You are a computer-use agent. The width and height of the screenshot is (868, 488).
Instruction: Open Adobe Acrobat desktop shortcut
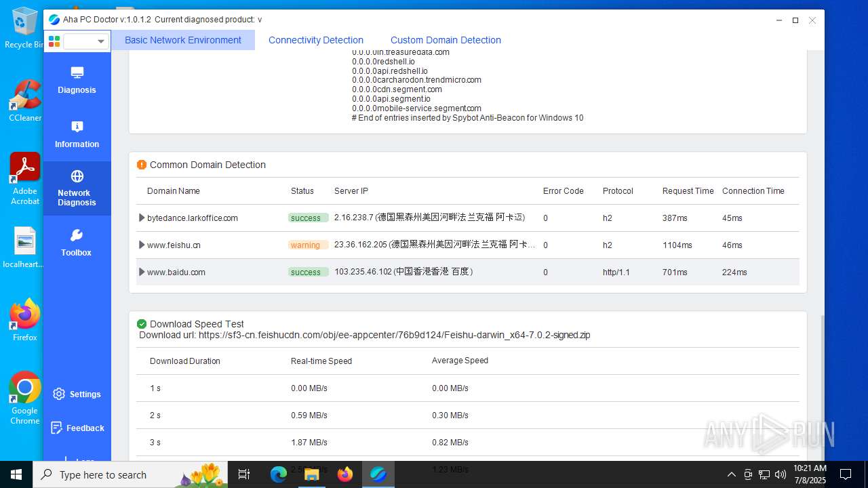click(24, 179)
